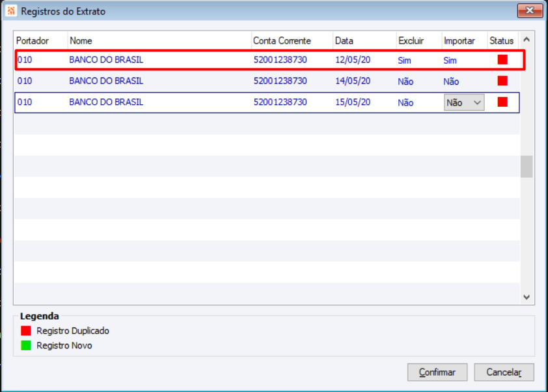Click the scrollbar down arrow
The height and width of the screenshot is (392, 548).
point(527,297)
